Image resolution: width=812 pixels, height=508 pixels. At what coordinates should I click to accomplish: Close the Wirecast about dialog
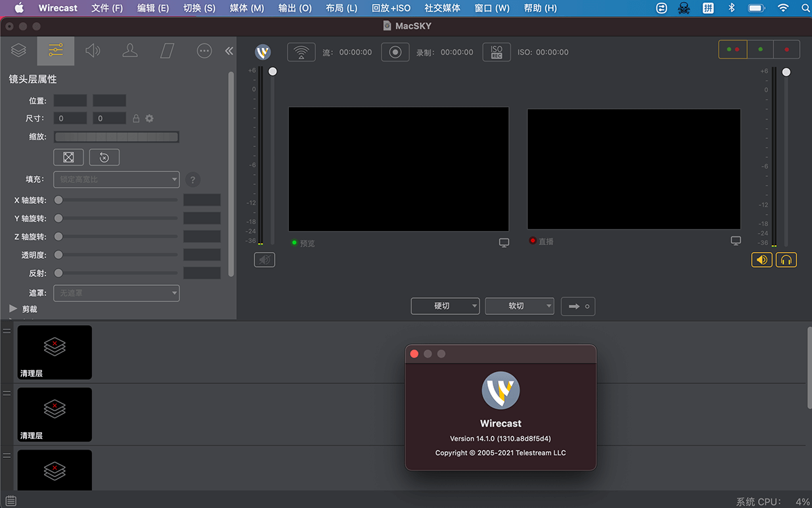coord(414,354)
